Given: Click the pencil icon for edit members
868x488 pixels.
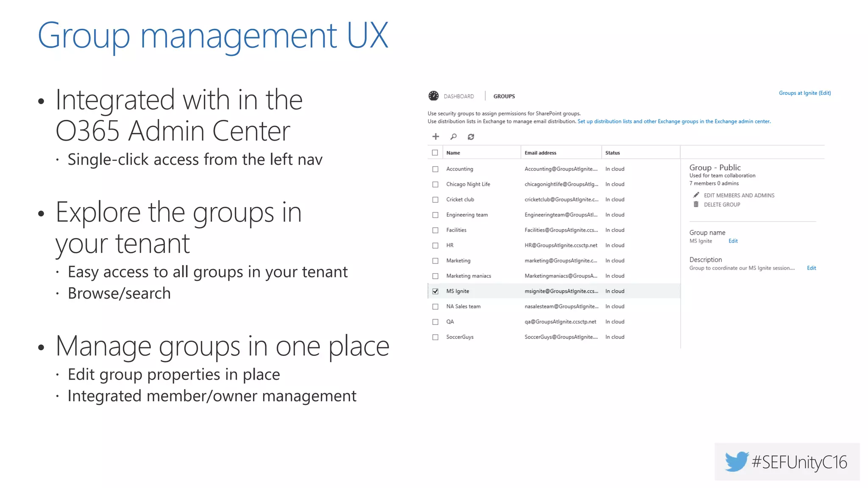Looking at the screenshot, I should (x=696, y=195).
